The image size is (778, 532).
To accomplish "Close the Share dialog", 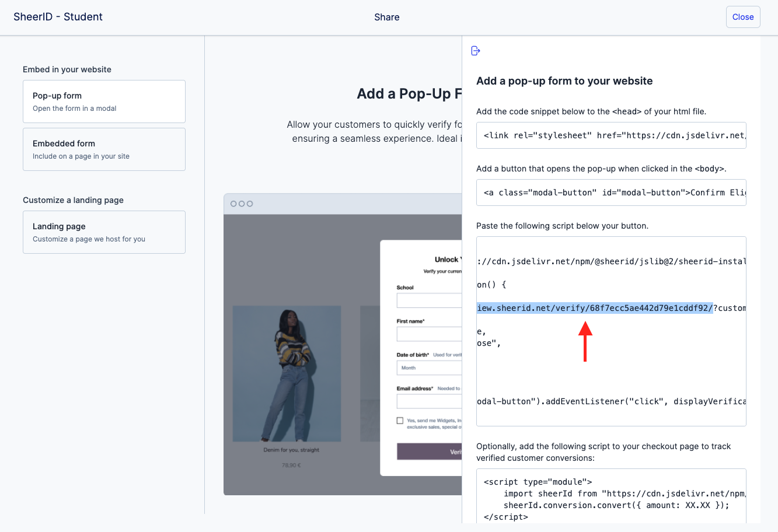I will (742, 17).
